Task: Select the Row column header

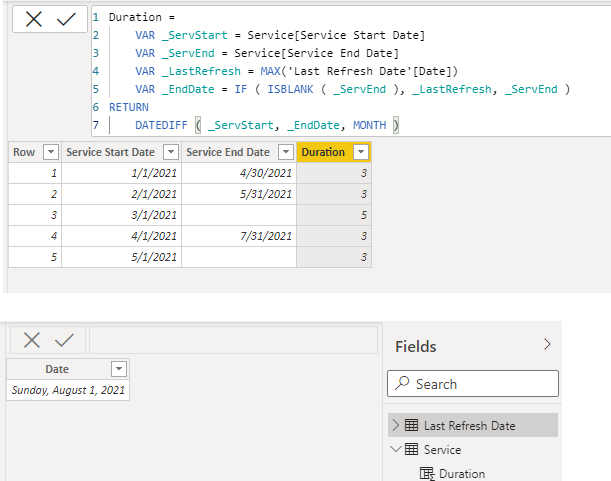Action: point(24,152)
